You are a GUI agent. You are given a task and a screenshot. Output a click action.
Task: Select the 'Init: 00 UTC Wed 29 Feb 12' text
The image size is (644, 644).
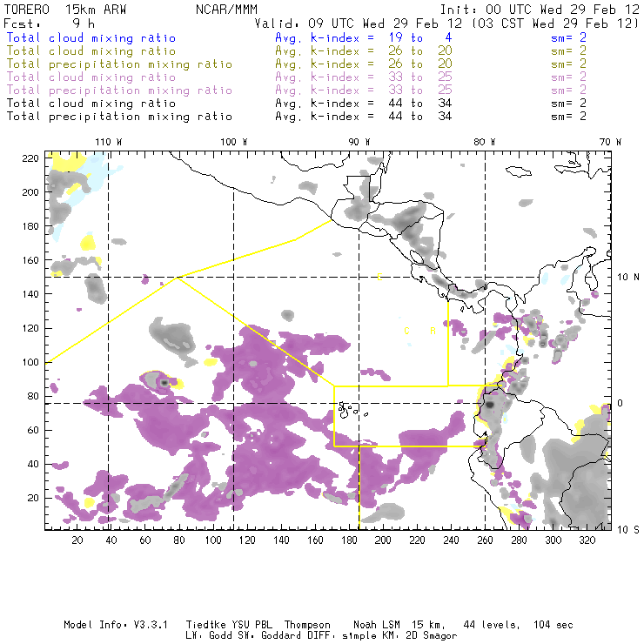click(540, 10)
